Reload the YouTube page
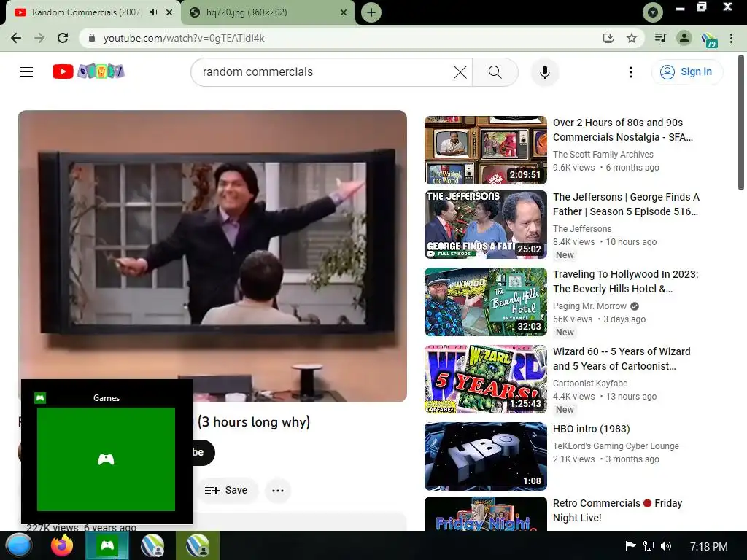Viewport: 747px width, 560px height. coord(63,38)
